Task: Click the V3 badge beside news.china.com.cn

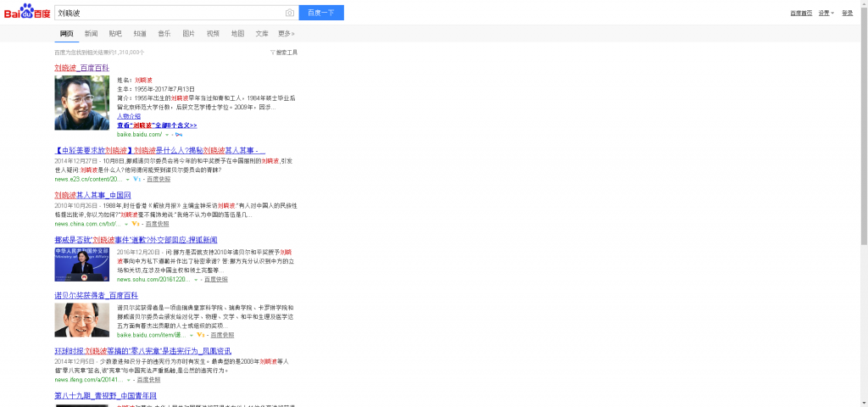Action: 136,224
